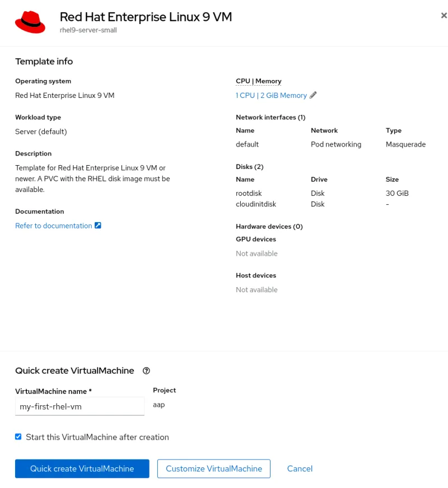Cancel the VM creation
This screenshot has height=488, width=448.
click(x=300, y=469)
